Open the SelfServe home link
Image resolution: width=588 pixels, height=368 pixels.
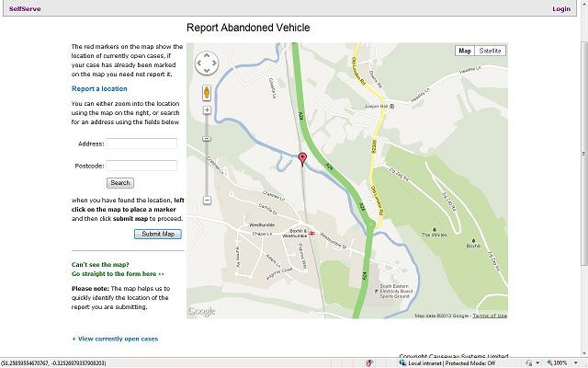pos(25,8)
